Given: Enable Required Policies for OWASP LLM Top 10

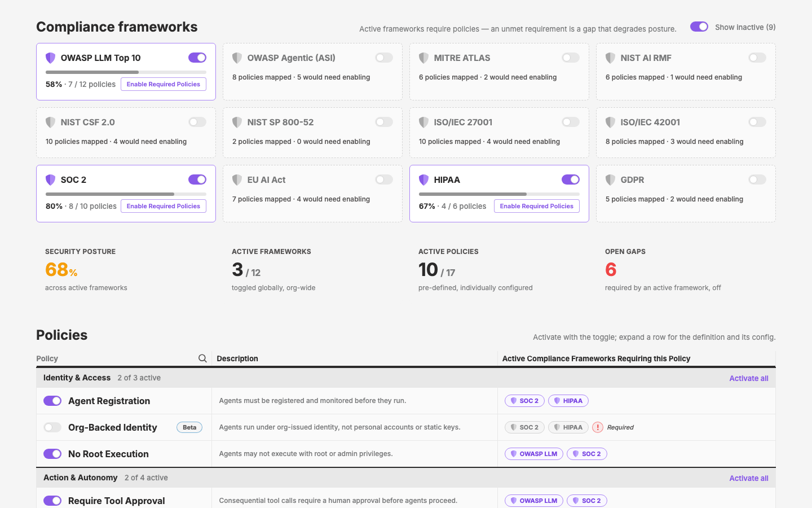Looking at the screenshot, I should point(164,84).
